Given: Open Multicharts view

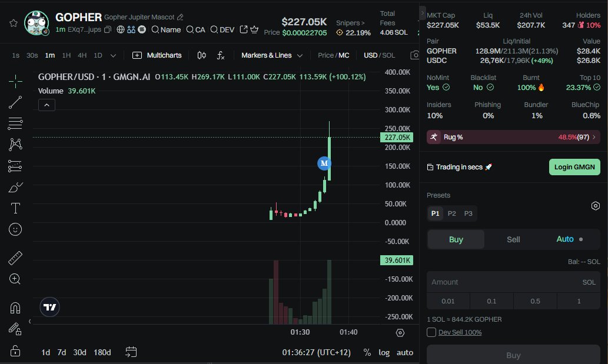Looking at the screenshot, I should tap(157, 55).
